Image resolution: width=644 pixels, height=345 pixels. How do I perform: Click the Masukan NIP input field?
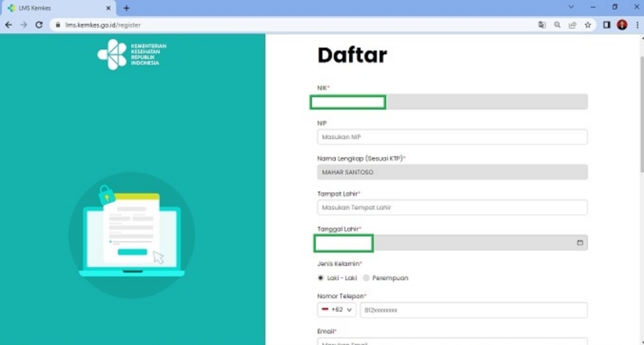(452, 137)
